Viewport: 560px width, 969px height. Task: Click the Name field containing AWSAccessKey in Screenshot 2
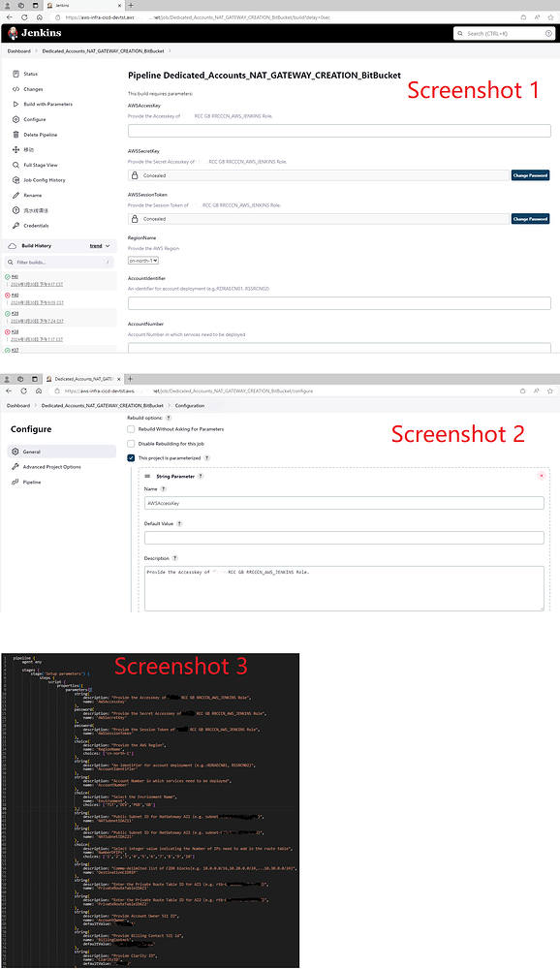point(344,503)
